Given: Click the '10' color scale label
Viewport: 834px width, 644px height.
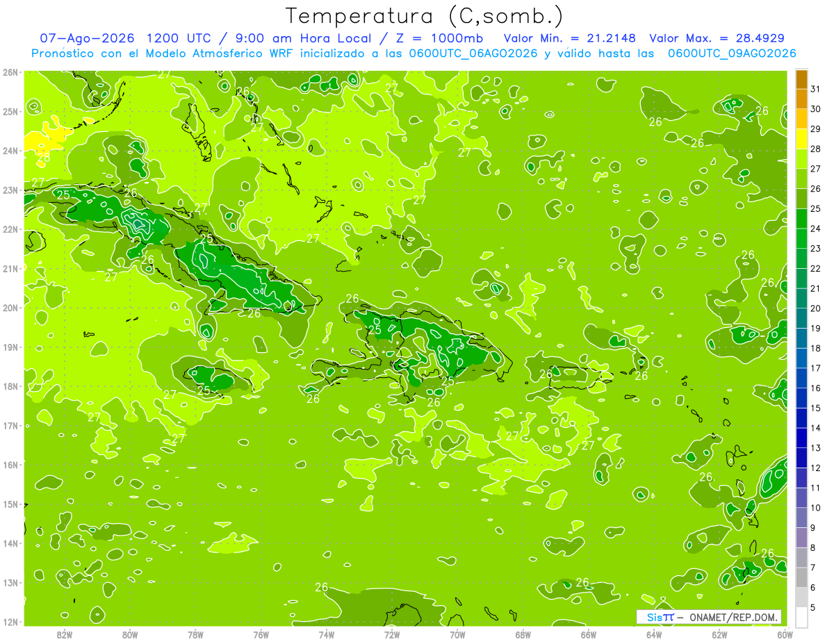Looking at the screenshot, I should click(816, 508).
